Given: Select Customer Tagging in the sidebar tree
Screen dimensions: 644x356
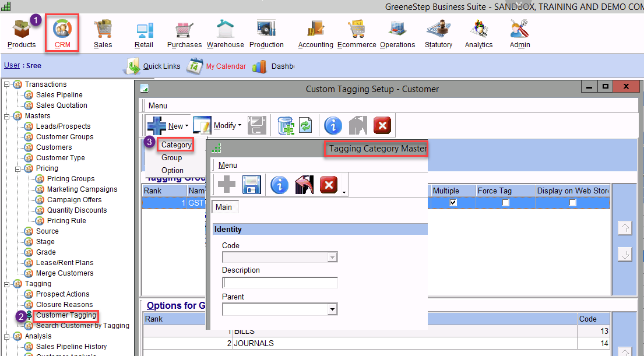Looking at the screenshot, I should [66, 315].
